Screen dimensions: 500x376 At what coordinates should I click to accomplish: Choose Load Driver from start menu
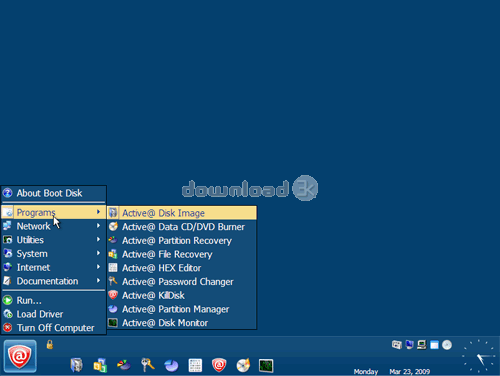point(53,314)
